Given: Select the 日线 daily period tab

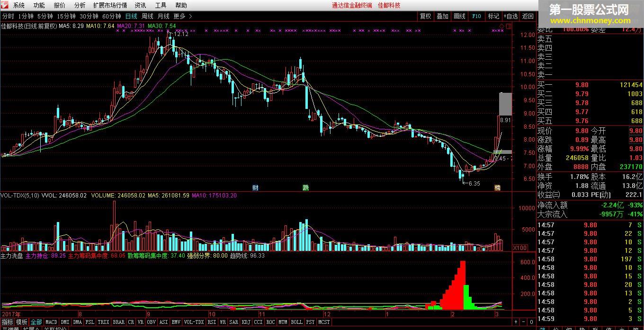Looking at the screenshot, I should click(131, 16).
